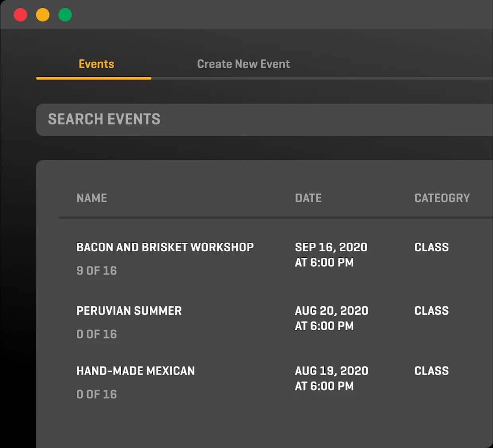Click the Aug 19, 2020 date cell
The width and height of the screenshot is (493, 448).
[331, 378]
